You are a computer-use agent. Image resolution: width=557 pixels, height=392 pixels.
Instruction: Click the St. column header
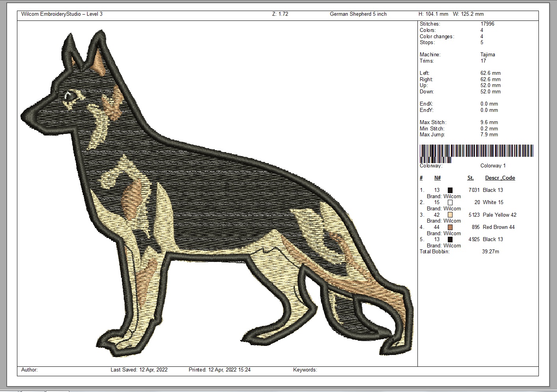click(x=470, y=178)
